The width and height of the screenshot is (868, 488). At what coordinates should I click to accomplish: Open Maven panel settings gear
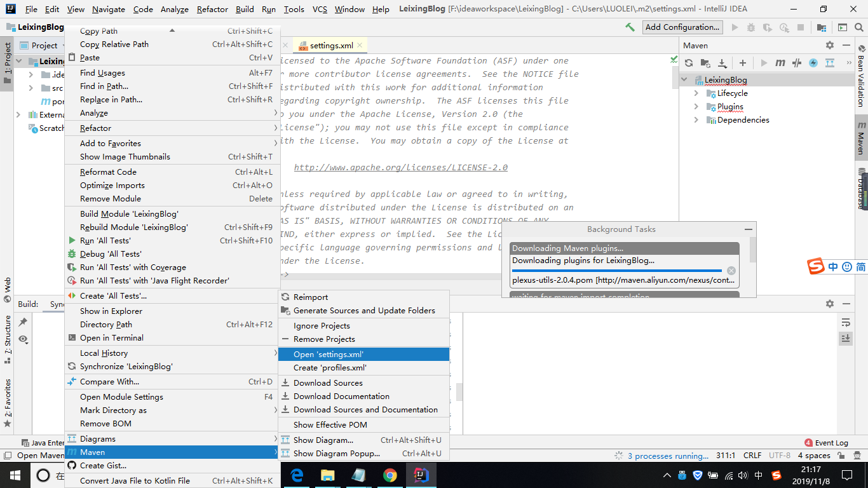(830, 45)
